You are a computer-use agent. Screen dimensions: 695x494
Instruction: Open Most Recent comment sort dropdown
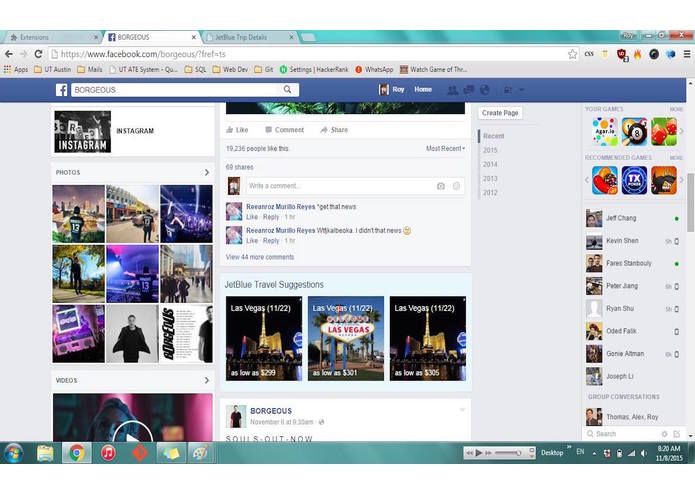(445, 148)
